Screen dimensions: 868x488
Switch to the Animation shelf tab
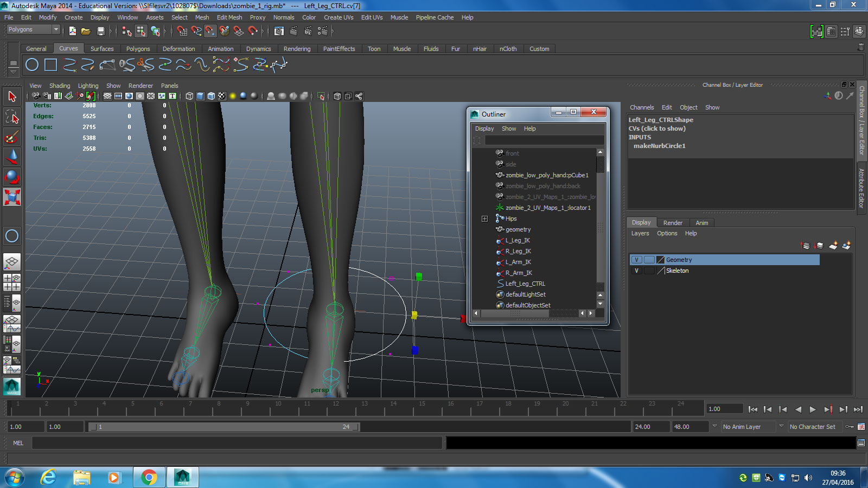[x=221, y=49]
